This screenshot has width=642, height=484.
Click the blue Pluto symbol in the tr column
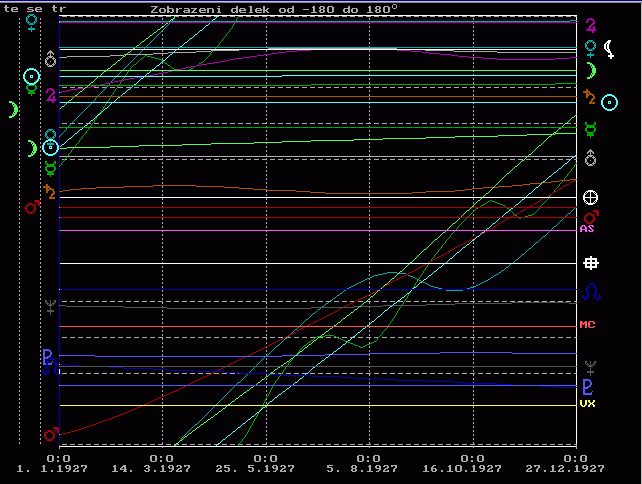47,356
